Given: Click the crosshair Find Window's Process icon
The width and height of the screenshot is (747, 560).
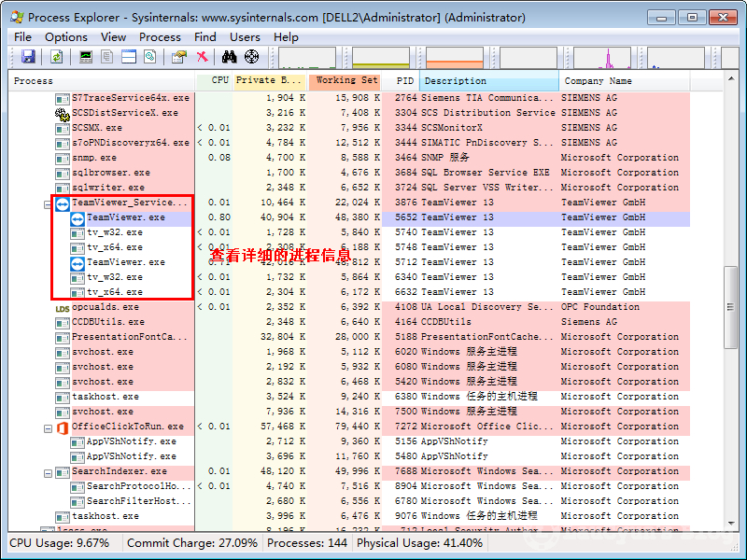Looking at the screenshot, I should pyautogui.click(x=251, y=57).
